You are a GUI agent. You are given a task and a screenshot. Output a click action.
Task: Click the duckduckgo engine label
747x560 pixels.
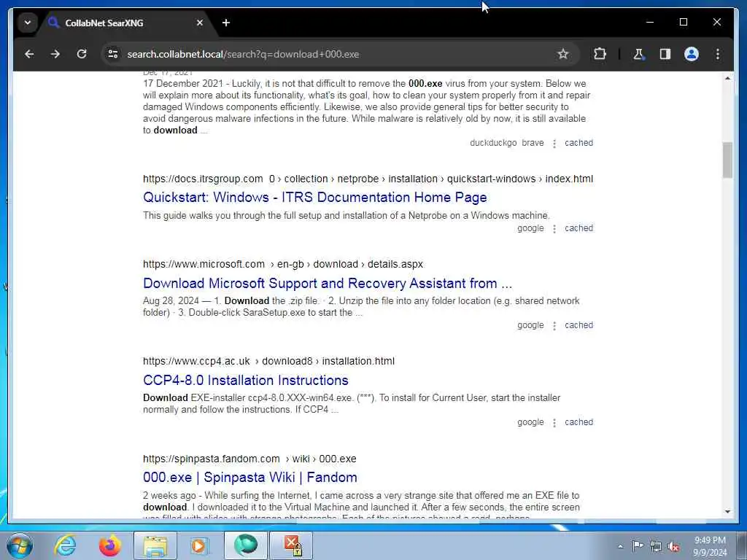point(493,142)
